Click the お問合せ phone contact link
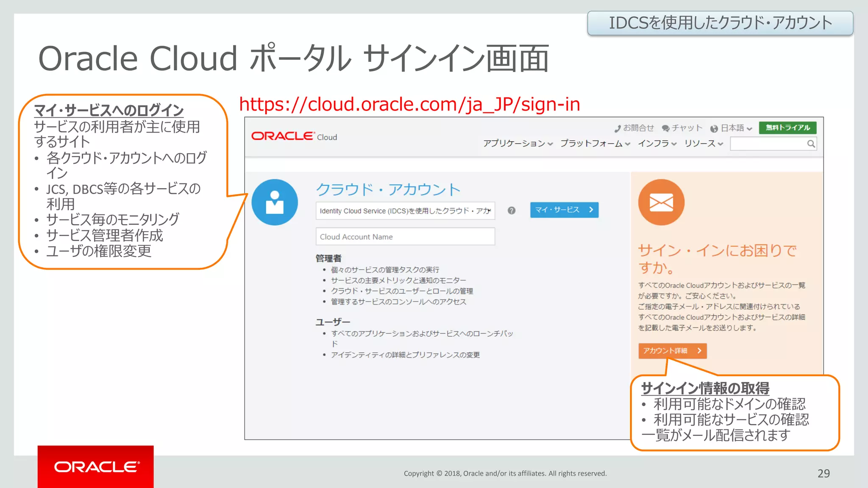The width and height of the screenshot is (868, 488). point(634,128)
